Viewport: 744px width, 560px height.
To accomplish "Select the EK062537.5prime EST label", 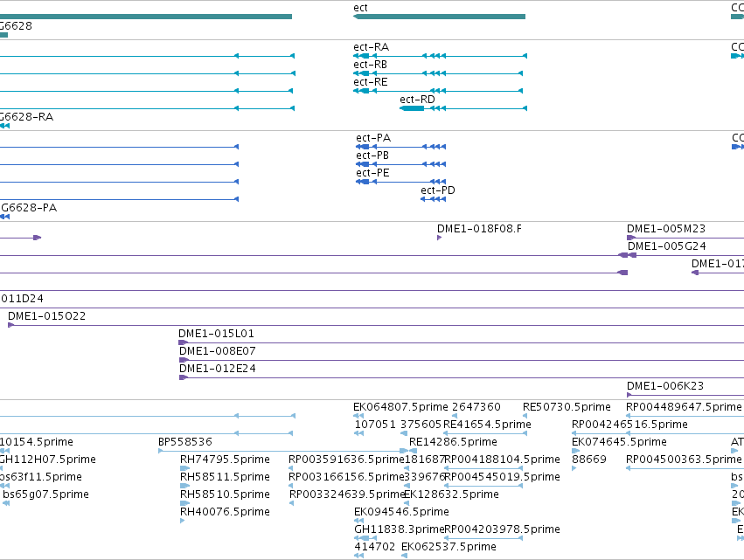I will click(x=448, y=548).
